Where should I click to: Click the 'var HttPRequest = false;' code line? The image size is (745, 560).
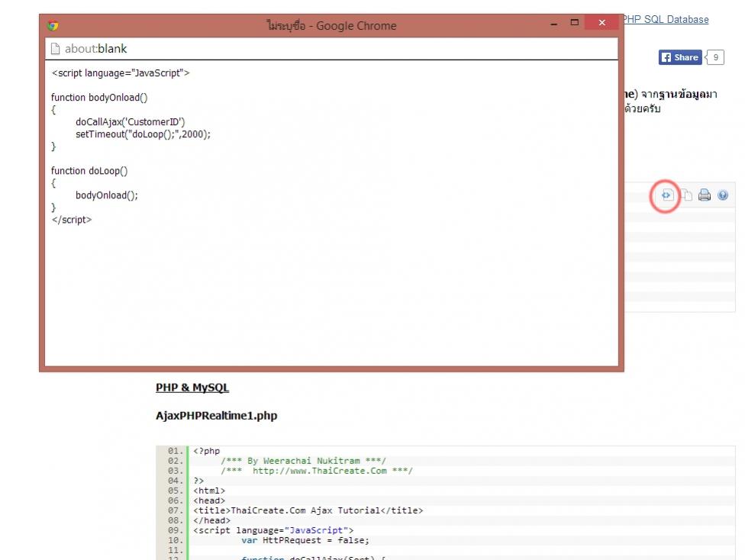[x=305, y=540]
